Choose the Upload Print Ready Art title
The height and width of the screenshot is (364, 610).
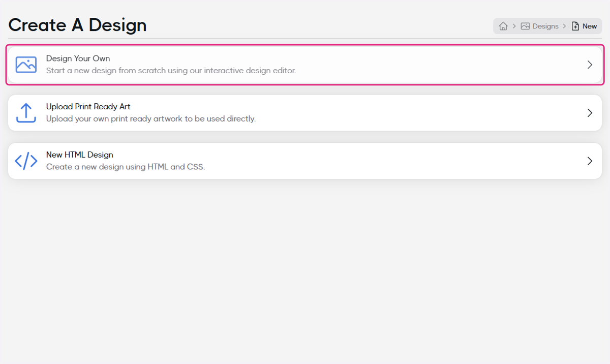pyautogui.click(x=88, y=107)
